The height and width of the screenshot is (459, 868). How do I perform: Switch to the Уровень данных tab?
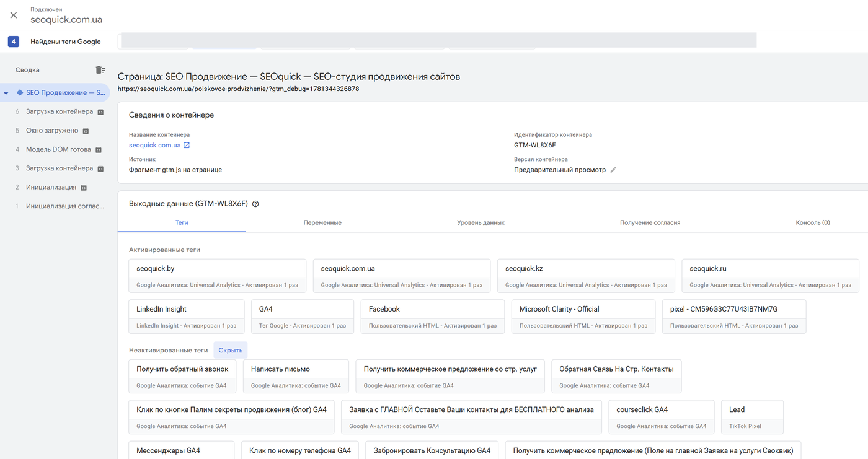pos(480,222)
